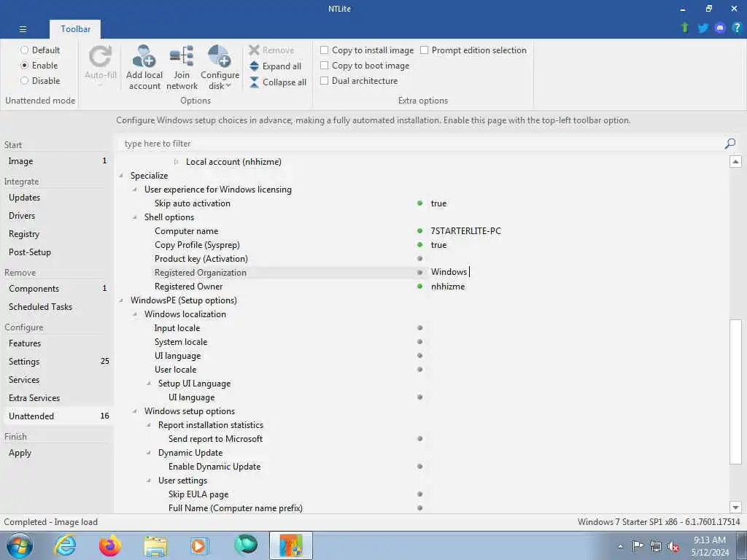The height and width of the screenshot is (560, 747).
Task: Open the Drivers page
Action: (x=57, y=215)
